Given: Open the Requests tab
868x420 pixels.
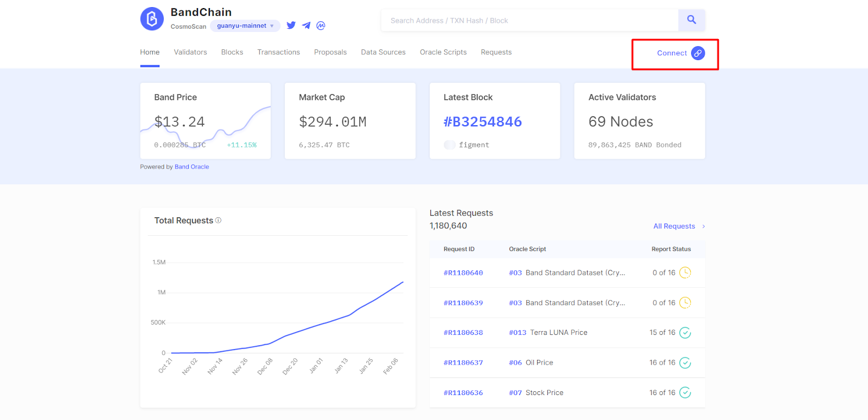Looking at the screenshot, I should pos(496,53).
